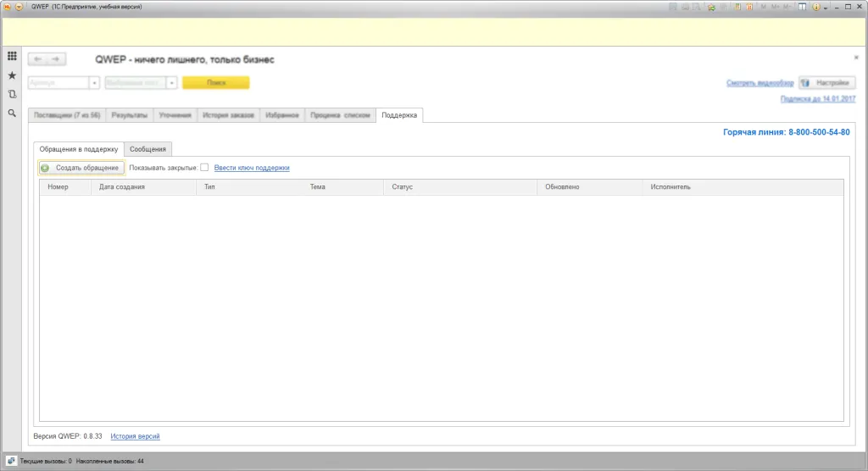Click the Версия QWEP: 0.8.33 text
The width and height of the screenshot is (868, 471).
click(x=68, y=436)
